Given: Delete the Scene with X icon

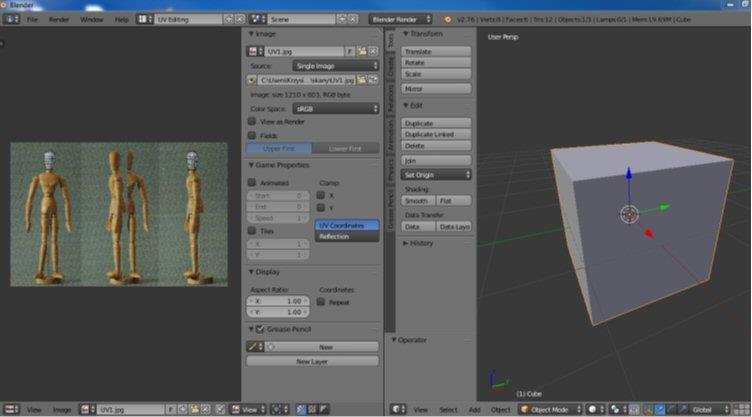Looking at the screenshot, I should 353,19.
